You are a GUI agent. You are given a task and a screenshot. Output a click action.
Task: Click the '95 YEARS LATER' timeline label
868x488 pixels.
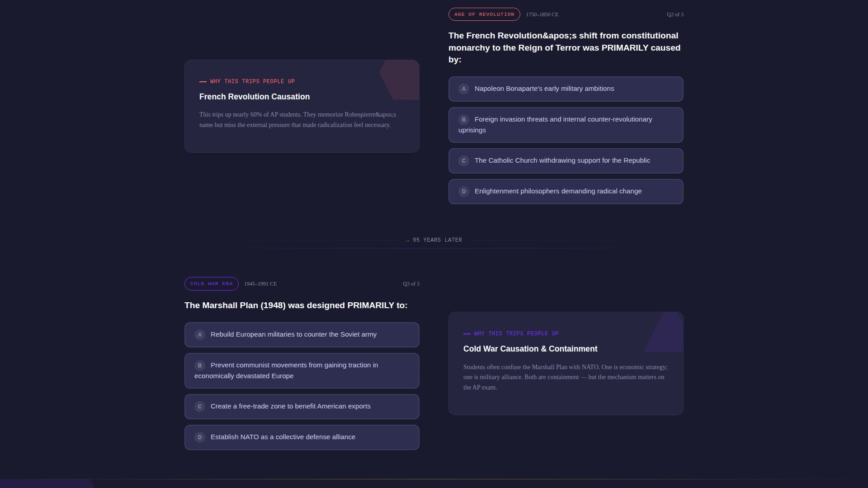click(434, 240)
